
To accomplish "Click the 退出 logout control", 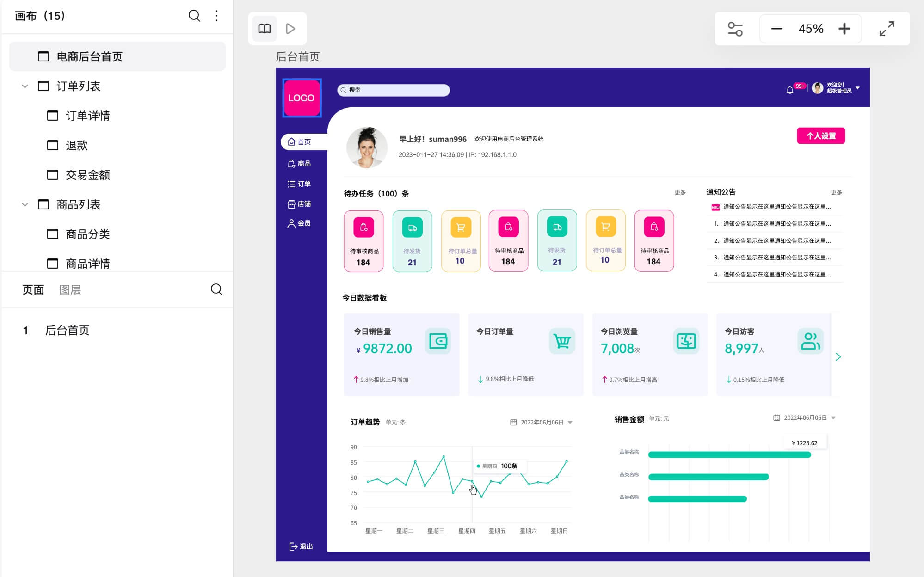I will click(x=302, y=546).
